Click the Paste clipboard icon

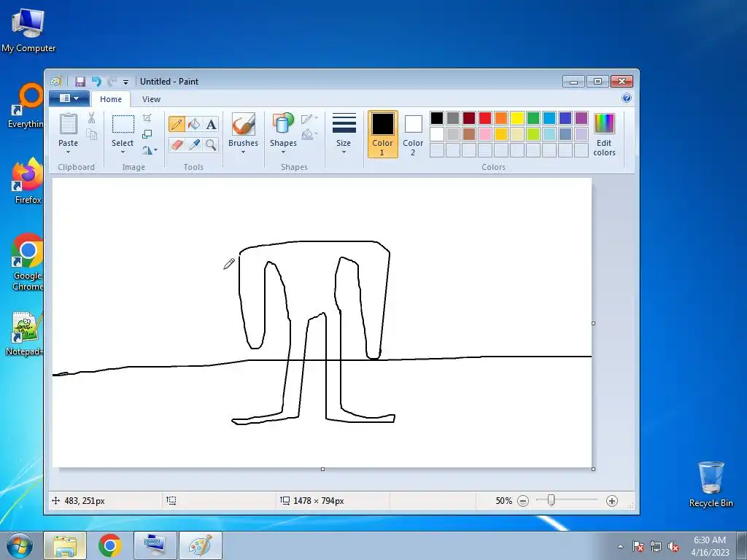pyautogui.click(x=68, y=124)
